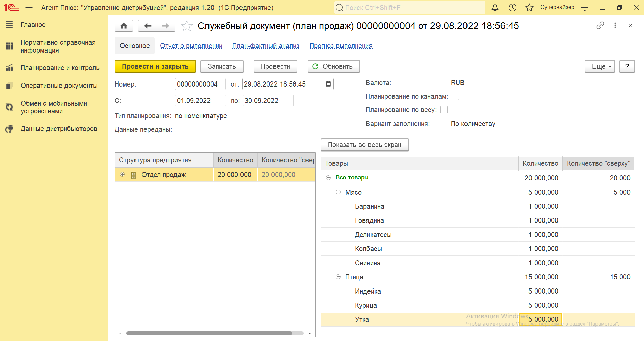The width and height of the screenshot is (644, 341).
Task: Collapse the Мясо product group
Action: tap(338, 192)
